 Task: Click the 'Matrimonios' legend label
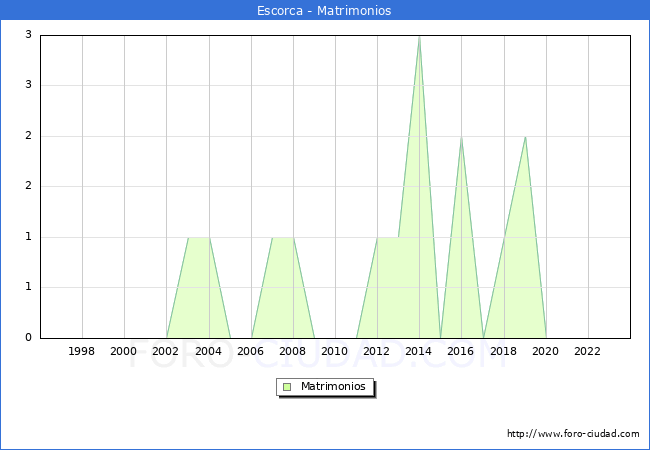[333, 386]
